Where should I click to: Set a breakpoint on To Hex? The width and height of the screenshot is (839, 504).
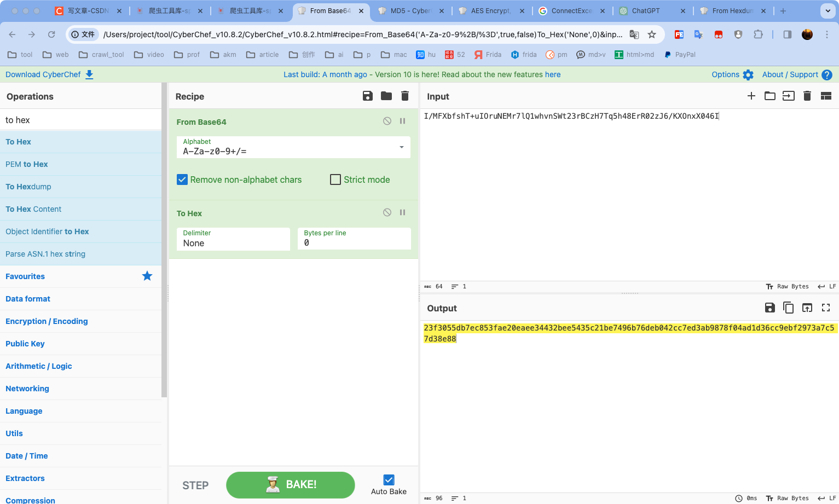pyautogui.click(x=402, y=212)
